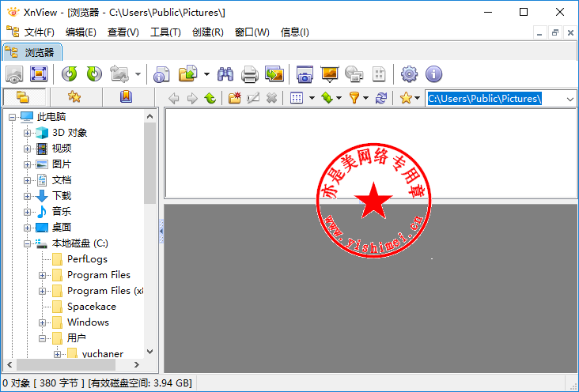This screenshot has width=579, height=392.
Task: Open Options gear icon
Action: point(409,74)
